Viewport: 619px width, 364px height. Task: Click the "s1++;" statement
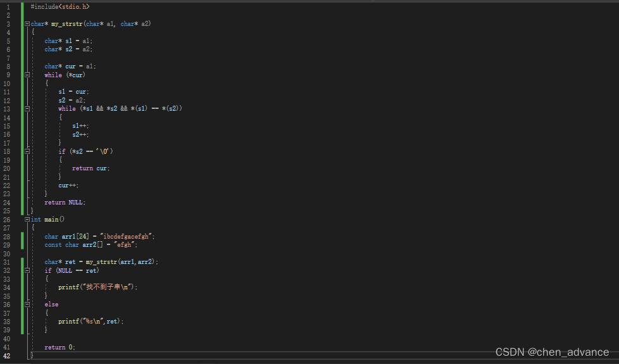tap(80, 125)
